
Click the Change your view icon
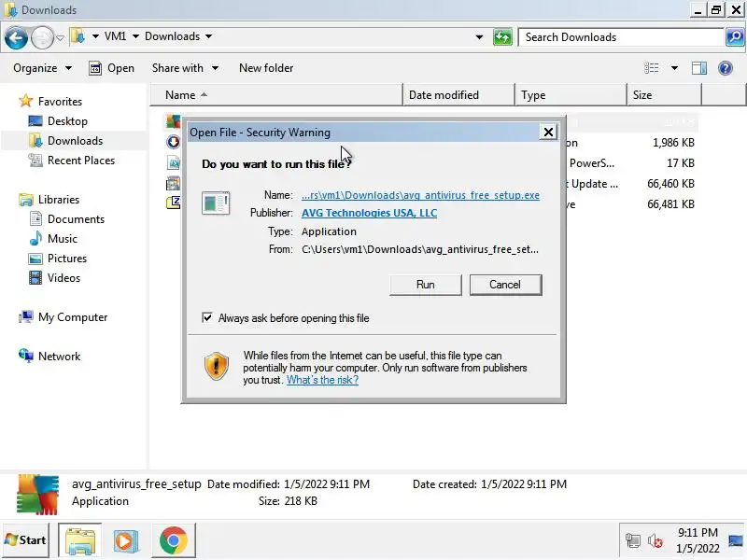[x=651, y=68]
